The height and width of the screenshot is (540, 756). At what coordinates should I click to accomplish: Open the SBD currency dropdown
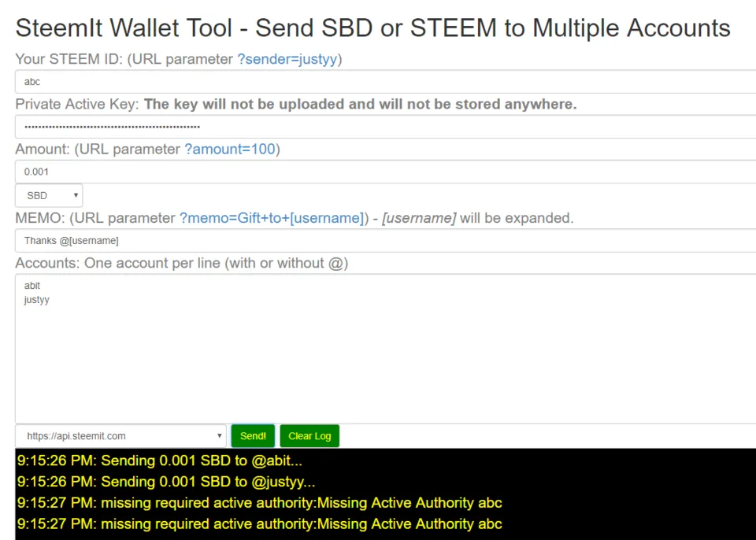click(x=49, y=195)
